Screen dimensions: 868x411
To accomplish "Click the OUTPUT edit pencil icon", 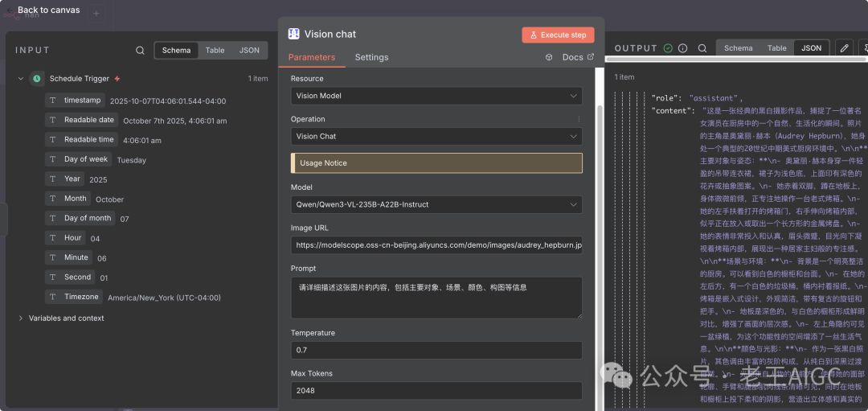I will (x=844, y=48).
